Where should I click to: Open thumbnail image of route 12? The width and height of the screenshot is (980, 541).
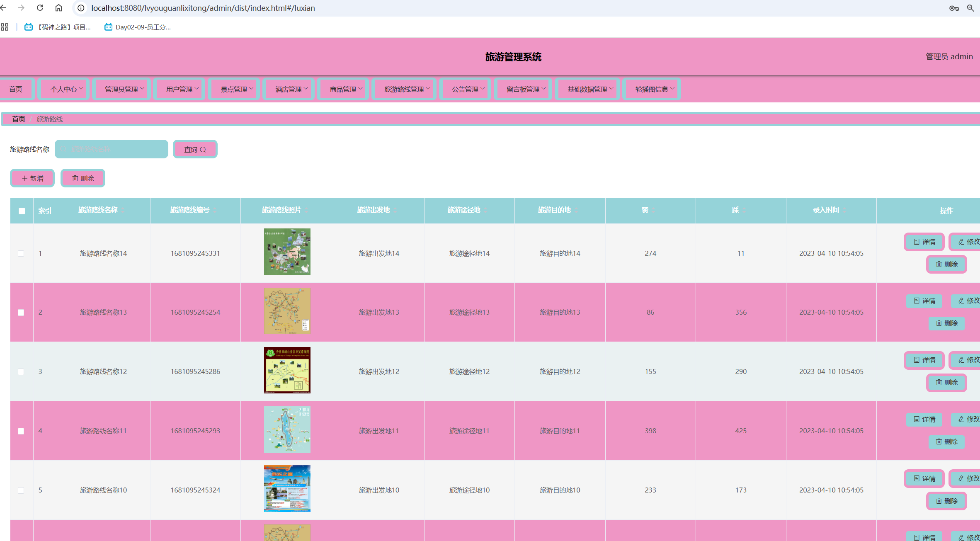tap(287, 370)
